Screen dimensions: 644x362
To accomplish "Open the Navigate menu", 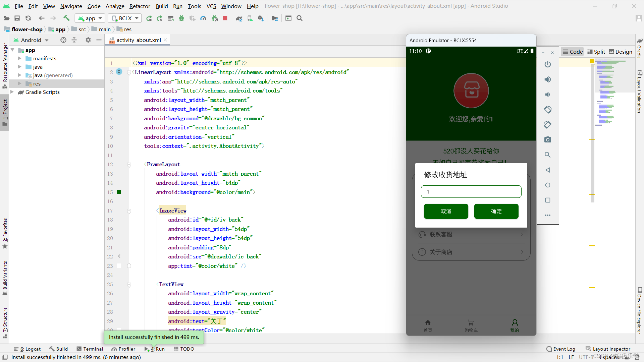I will (71, 6).
